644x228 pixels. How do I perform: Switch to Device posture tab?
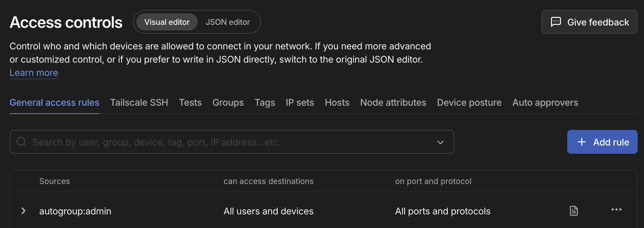point(469,103)
